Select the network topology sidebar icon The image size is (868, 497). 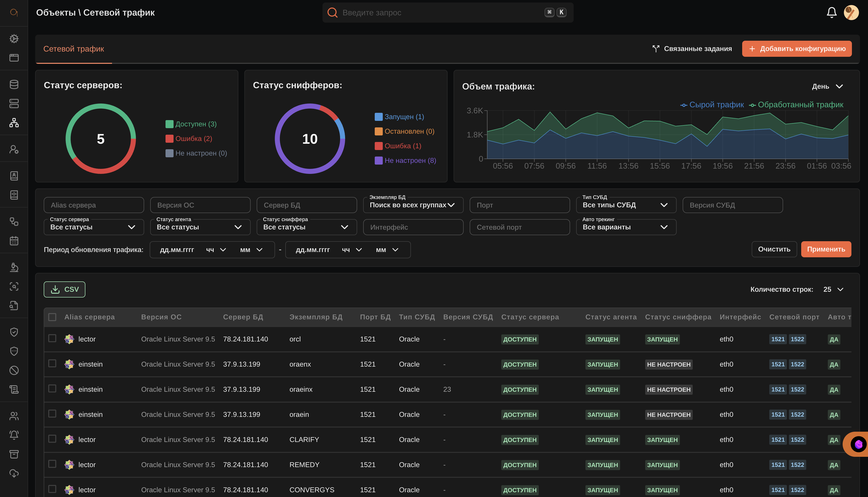14,123
